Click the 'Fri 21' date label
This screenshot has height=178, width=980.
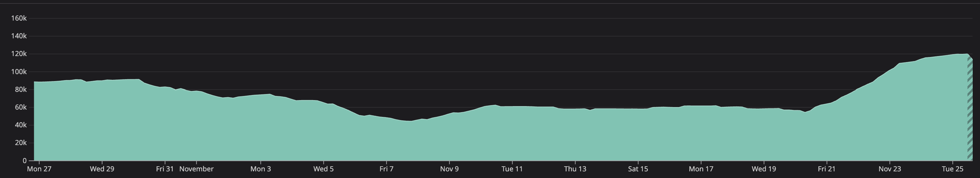pos(827,169)
